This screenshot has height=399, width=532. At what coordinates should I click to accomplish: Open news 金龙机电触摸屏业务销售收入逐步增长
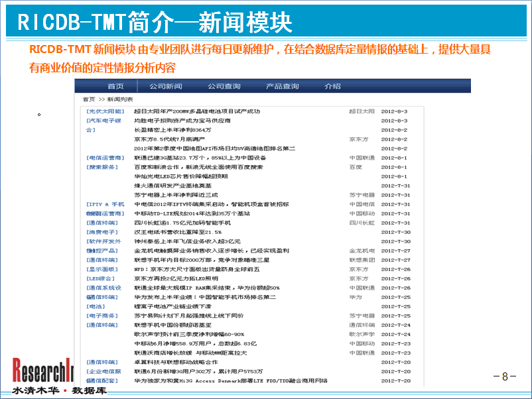(x=212, y=251)
